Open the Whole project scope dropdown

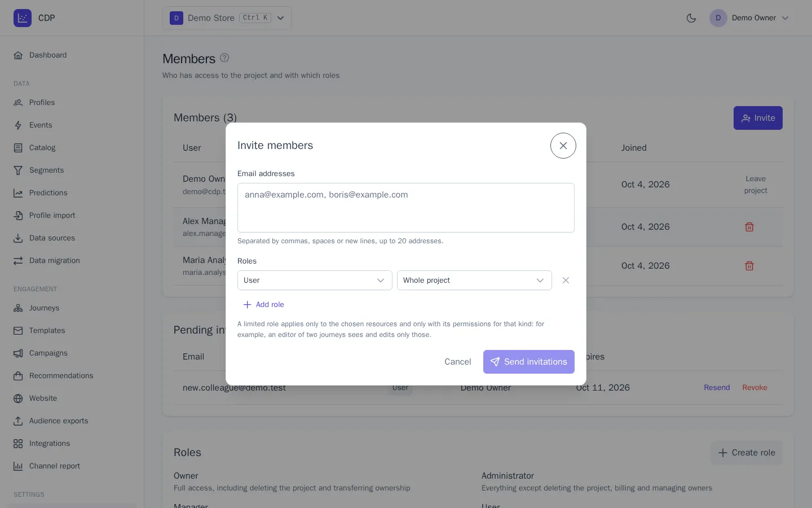coord(474,281)
